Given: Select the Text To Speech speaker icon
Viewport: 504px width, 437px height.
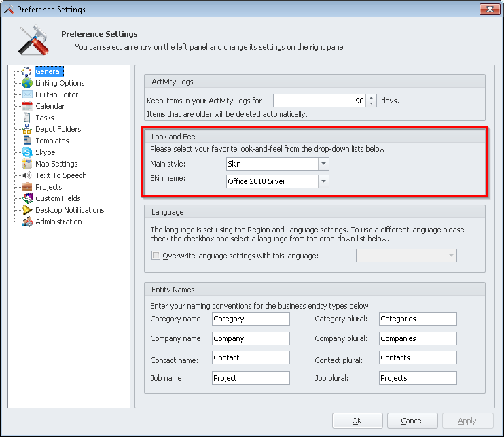Looking at the screenshot, I should [27, 175].
